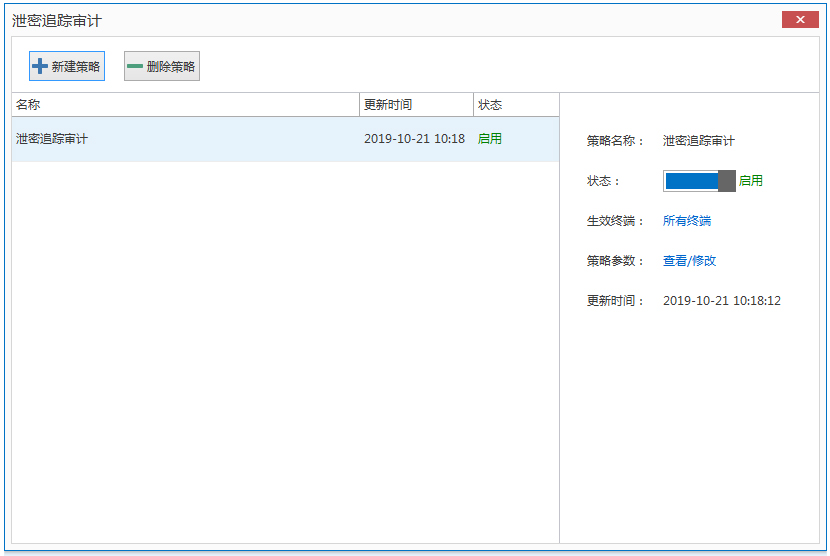Sort list by 状态 column header
The image size is (830, 556).
click(x=515, y=105)
